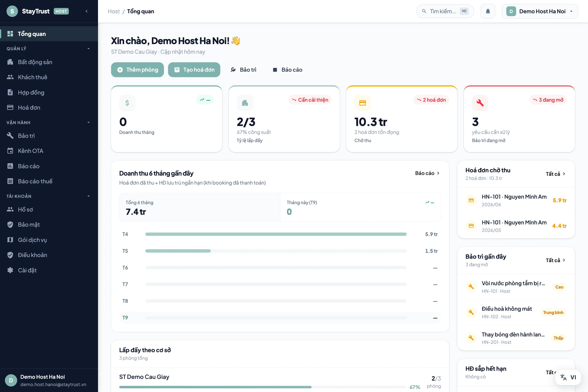Viewport: 588px width, 392px height.
Task: Collapse the sidebar with the chevron
Action: click(x=87, y=11)
